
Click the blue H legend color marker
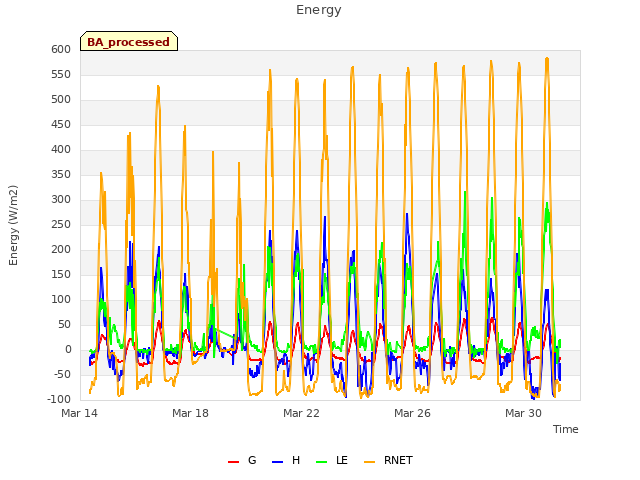(x=277, y=462)
